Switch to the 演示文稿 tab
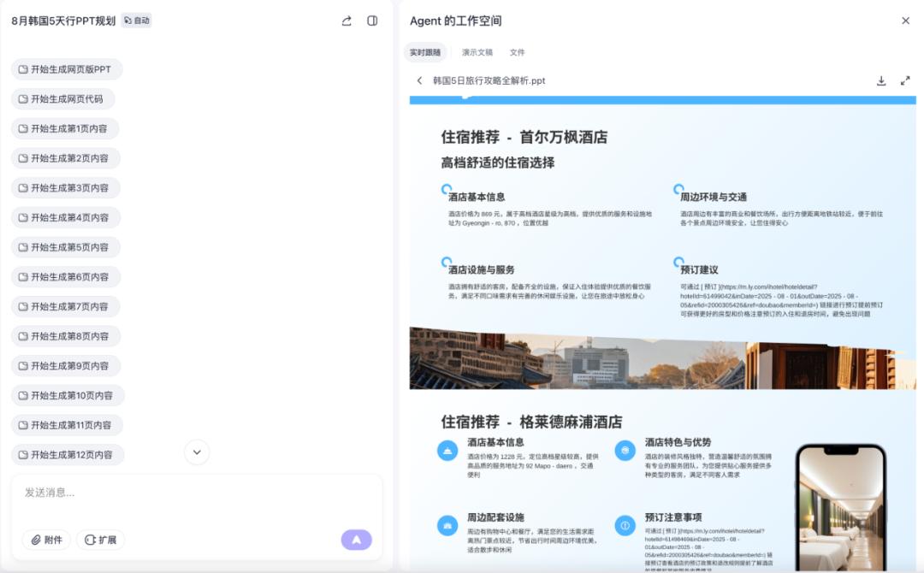 (477, 52)
